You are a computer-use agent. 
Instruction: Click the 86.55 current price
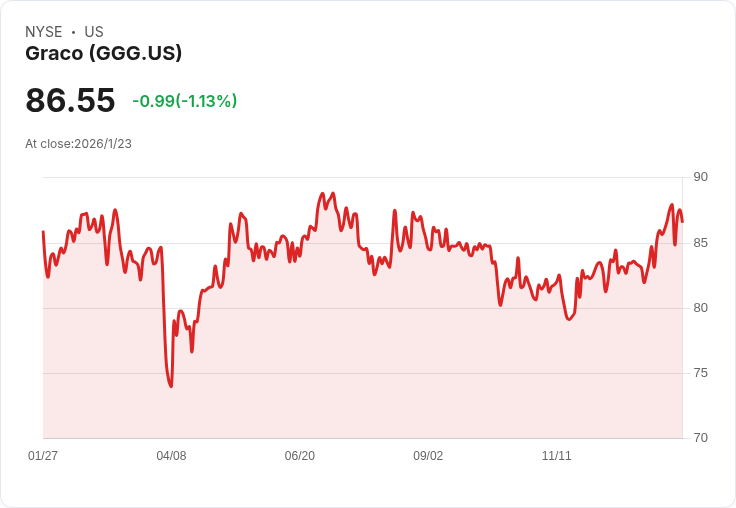point(70,100)
